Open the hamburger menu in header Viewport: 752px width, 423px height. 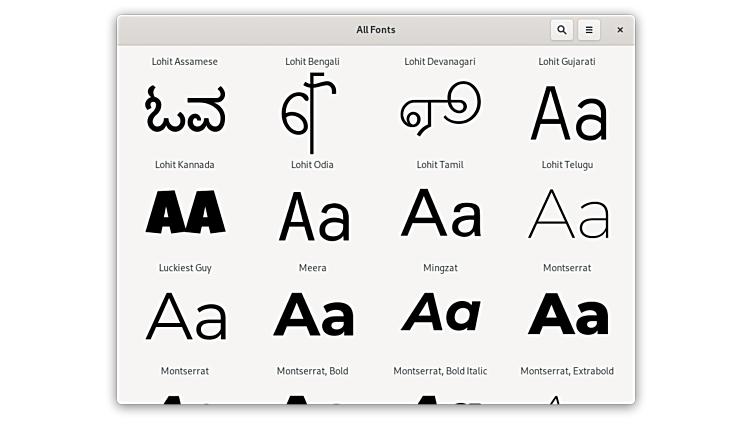point(589,30)
